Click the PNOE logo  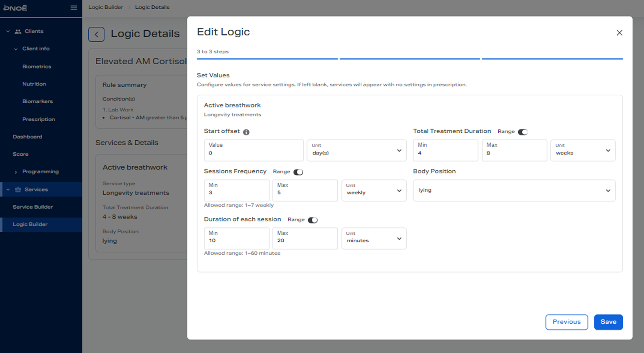click(x=15, y=8)
